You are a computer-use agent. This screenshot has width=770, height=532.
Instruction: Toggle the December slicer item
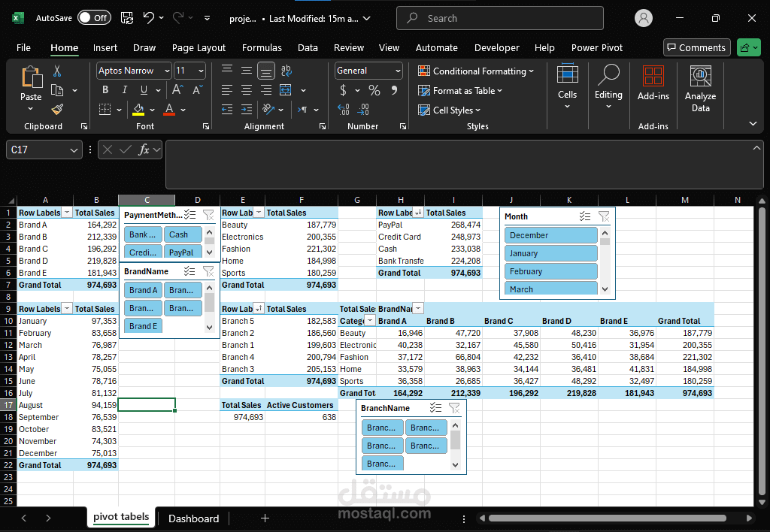tap(551, 235)
